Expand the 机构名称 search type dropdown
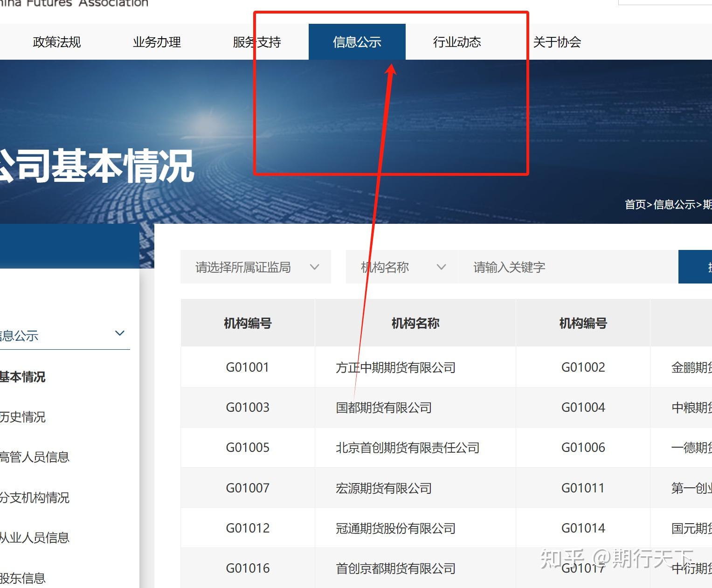Image resolution: width=712 pixels, height=588 pixels. [401, 267]
